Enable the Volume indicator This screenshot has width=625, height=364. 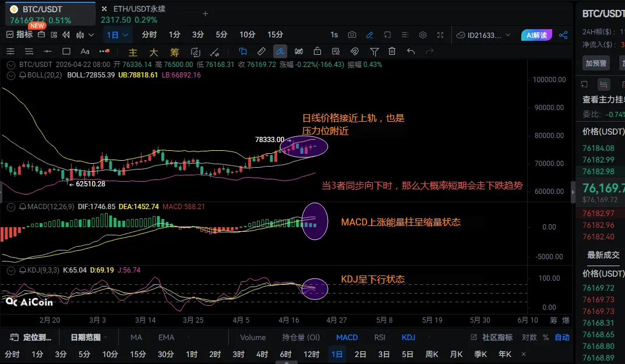[253, 337]
